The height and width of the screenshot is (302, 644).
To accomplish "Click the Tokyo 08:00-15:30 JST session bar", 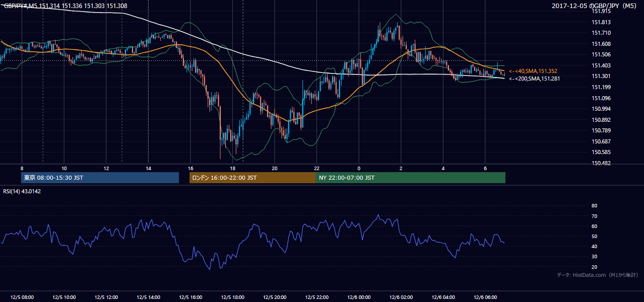I will (100, 178).
